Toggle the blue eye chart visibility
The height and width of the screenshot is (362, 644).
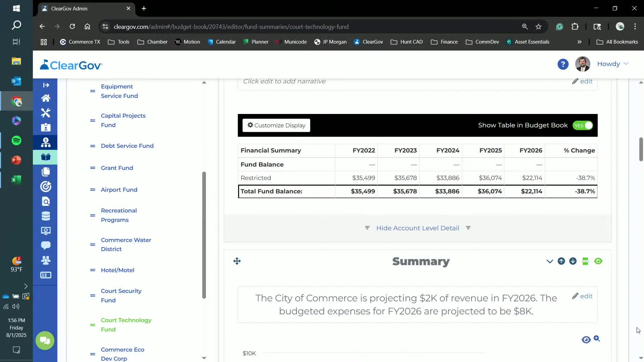[x=586, y=340]
